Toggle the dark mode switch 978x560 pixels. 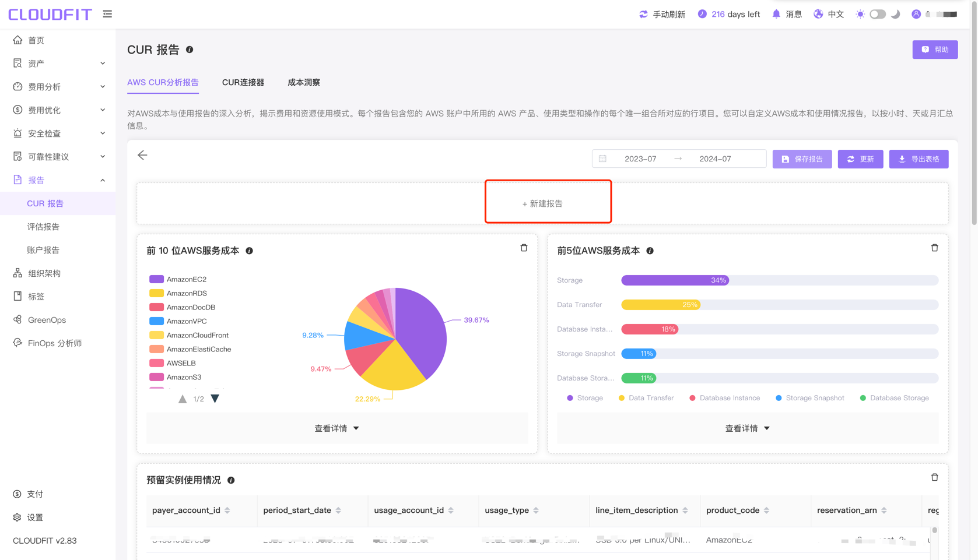coord(877,14)
